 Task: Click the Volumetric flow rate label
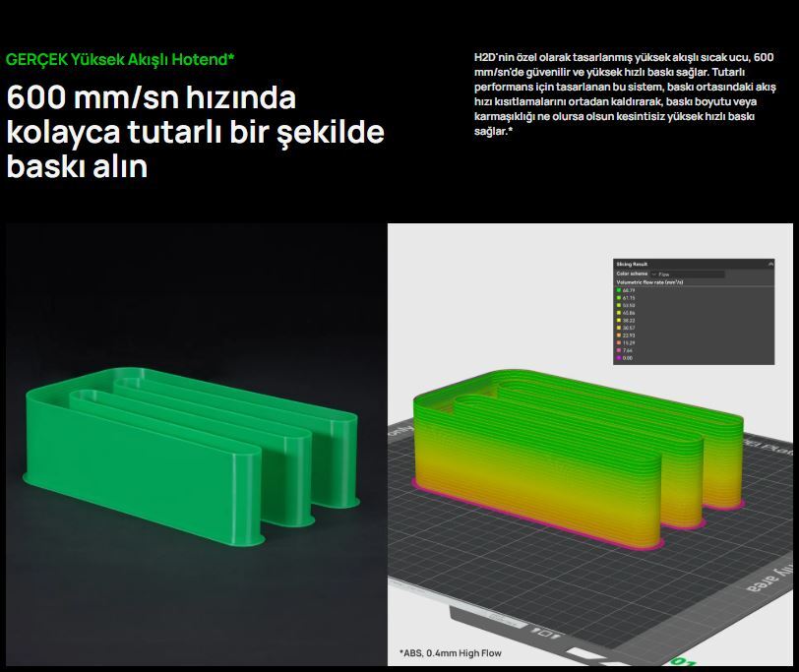click(649, 282)
